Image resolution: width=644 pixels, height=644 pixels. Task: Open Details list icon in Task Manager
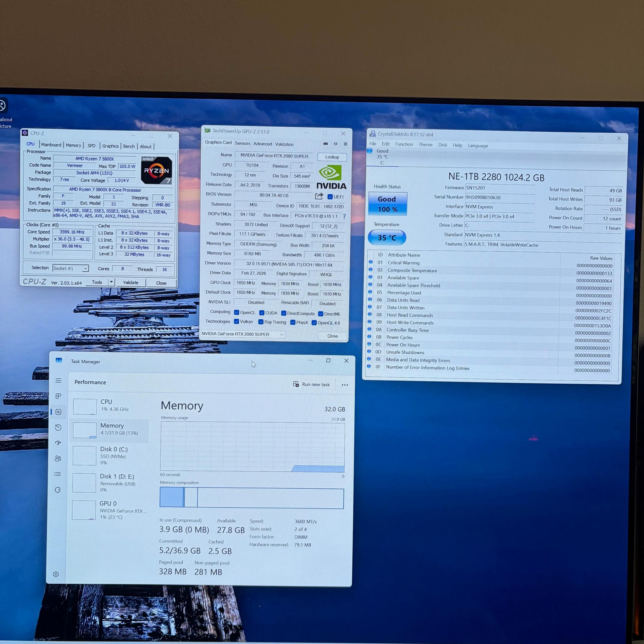tap(58, 474)
